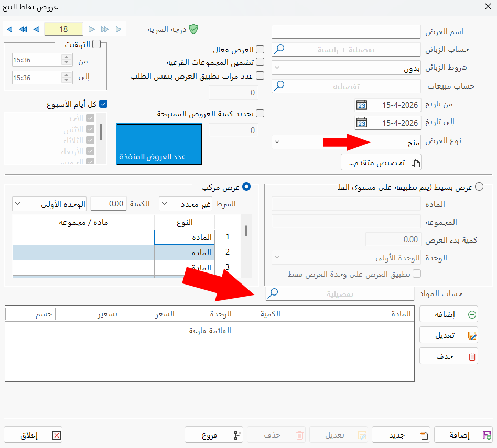The image size is (497, 448).
Task: Select row 1 النوع cell المادة
Action: [185, 237]
